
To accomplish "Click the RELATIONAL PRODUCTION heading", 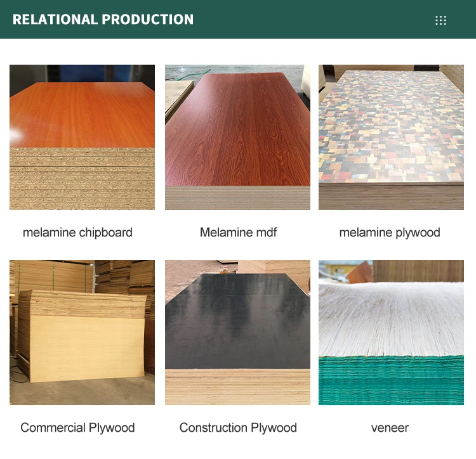I will point(103,20).
